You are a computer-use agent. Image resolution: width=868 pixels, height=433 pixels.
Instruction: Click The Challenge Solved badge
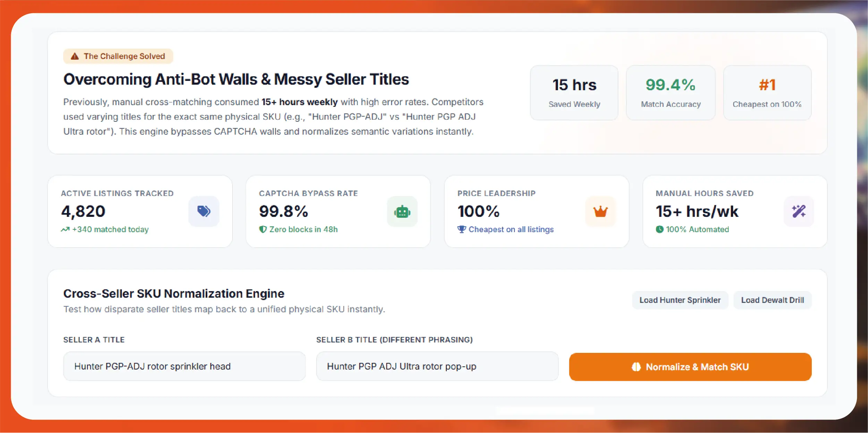tap(118, 56)
